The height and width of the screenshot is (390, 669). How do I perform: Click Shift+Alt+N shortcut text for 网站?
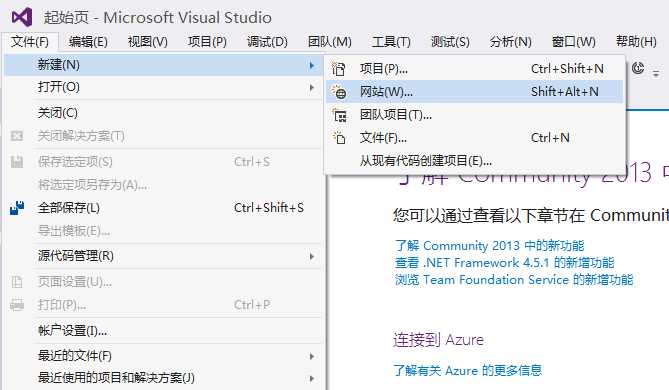click(x=564, y=92)
